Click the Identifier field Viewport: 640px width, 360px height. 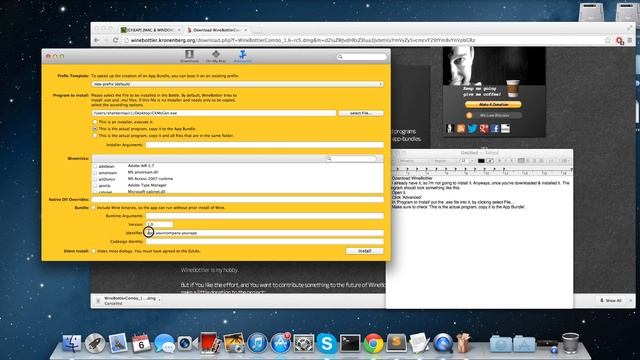(x=264, y=233)
